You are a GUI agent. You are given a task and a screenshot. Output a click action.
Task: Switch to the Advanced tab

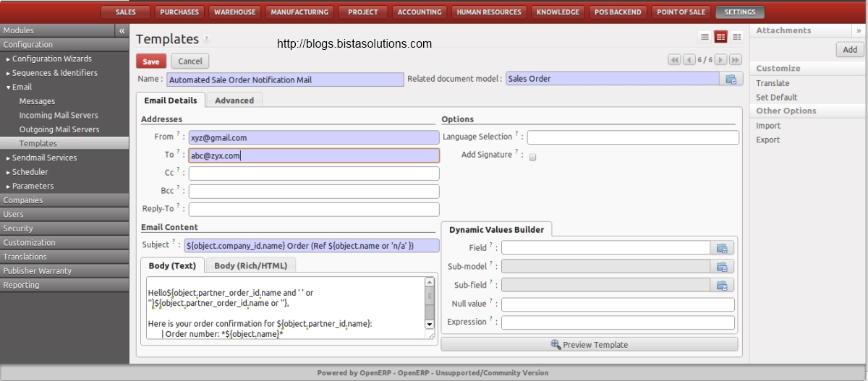pos(234,100)
